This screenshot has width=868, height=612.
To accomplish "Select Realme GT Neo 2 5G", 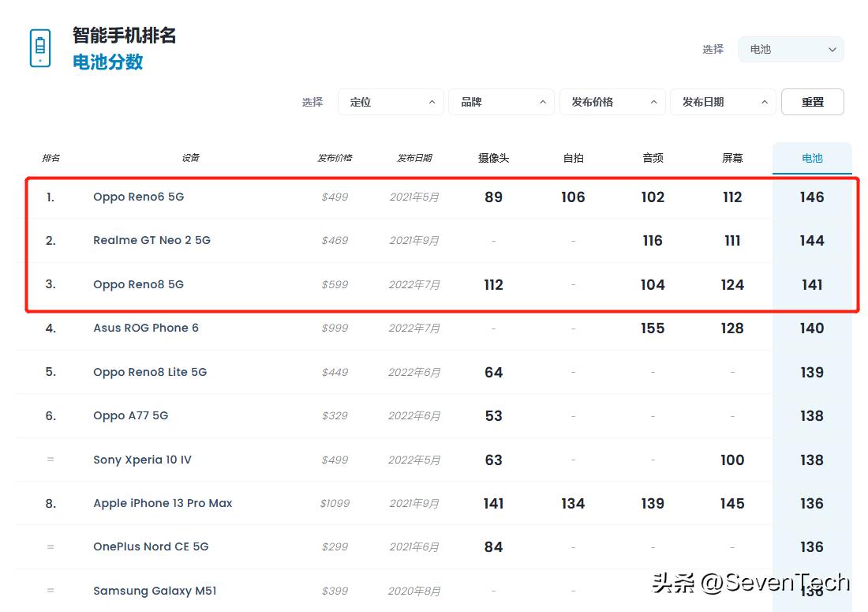I will coord(152,240).
